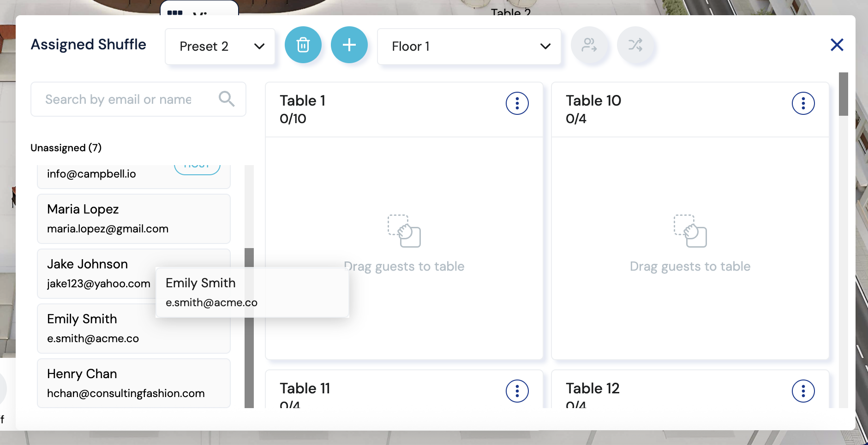Close the Assigned Shuffle dialog

(x=837, y=45)
